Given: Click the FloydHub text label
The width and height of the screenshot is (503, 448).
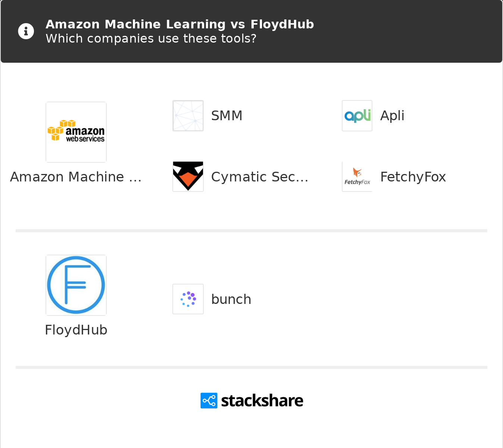Looking at the screenshot, I should pos(76,330).
